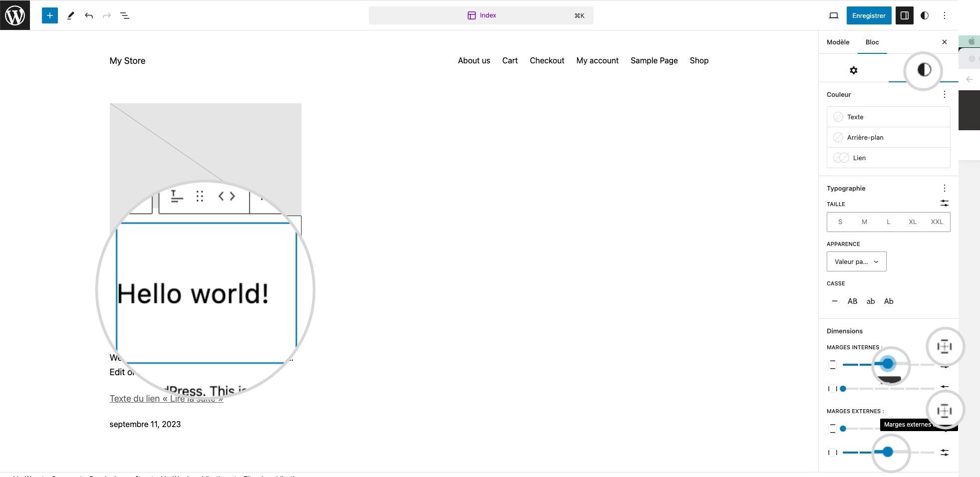The image size is (980, 477).
Task: Open the block settings gear tab
Action: (x=854, y=70)
